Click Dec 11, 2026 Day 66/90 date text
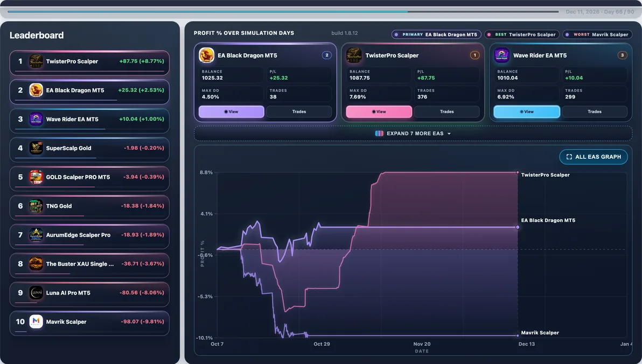The image size is (642, 364). tap(600, 12)
